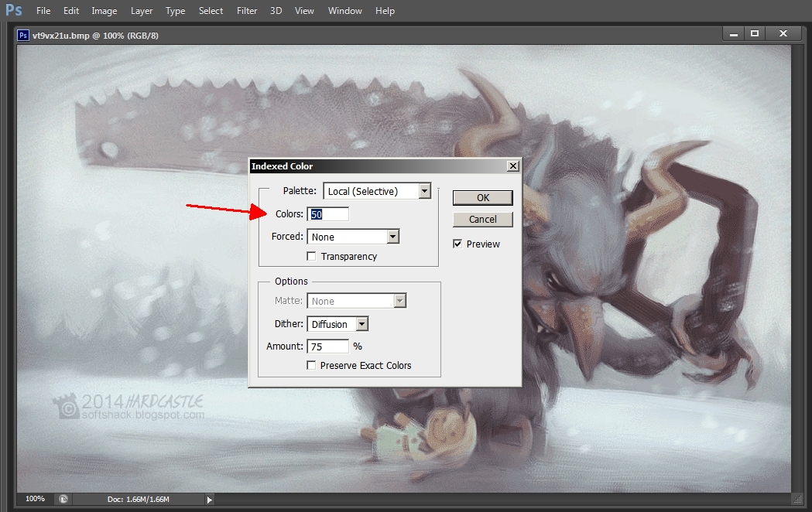Open the Forced dropdown
This screenshot has height=512, width=812.
(353, 237)
